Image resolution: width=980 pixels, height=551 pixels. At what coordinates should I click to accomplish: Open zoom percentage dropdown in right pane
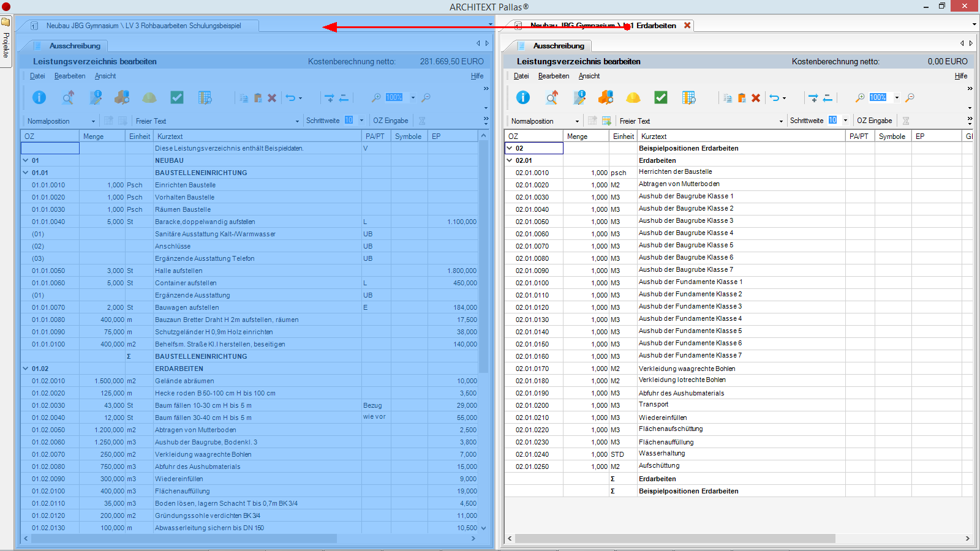tap(897, 97)
